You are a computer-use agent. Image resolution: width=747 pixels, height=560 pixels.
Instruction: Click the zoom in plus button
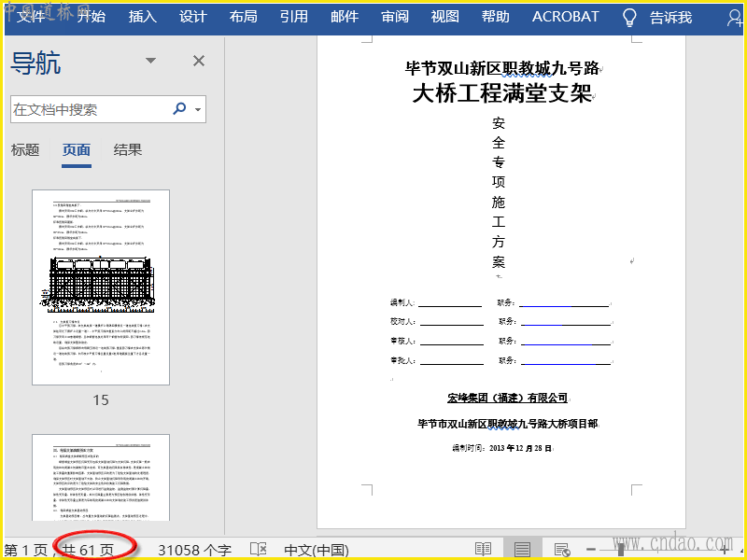[725, 550]
